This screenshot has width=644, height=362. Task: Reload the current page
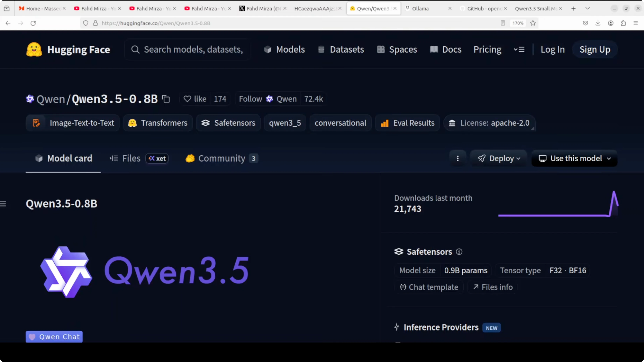pyautogui.click(x=33, y=23)
